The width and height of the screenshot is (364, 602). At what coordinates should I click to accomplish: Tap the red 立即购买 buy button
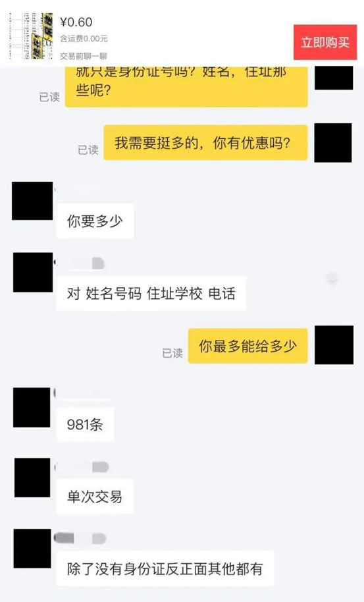325,42
